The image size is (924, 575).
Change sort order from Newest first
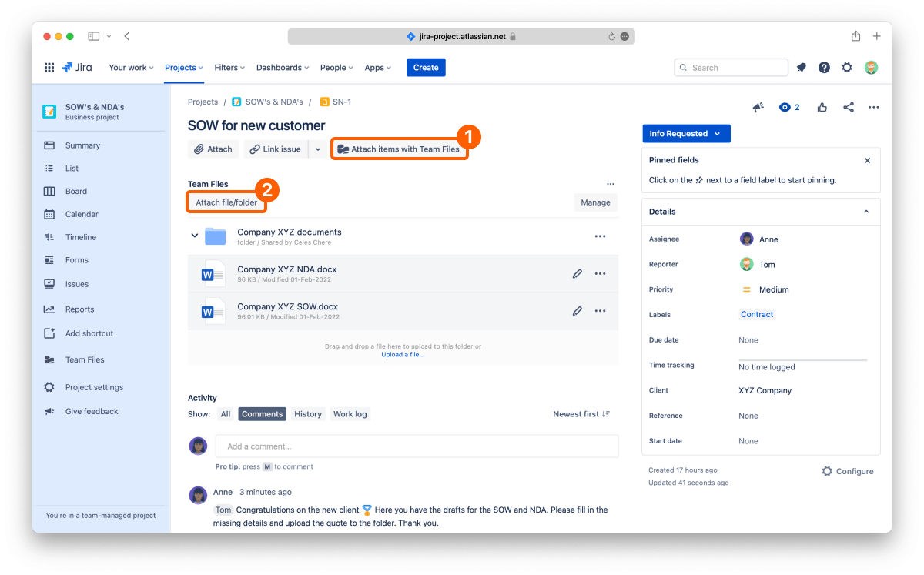(x=581, y=414)
